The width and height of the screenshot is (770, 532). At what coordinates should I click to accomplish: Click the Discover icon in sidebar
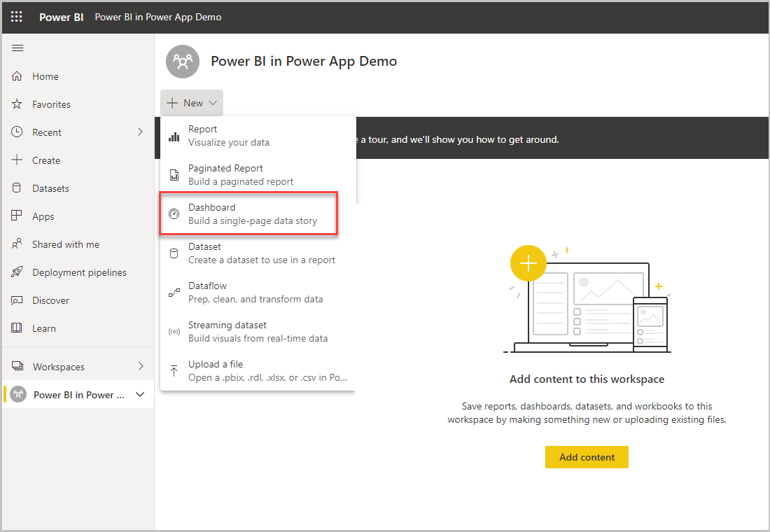point(17,300)
